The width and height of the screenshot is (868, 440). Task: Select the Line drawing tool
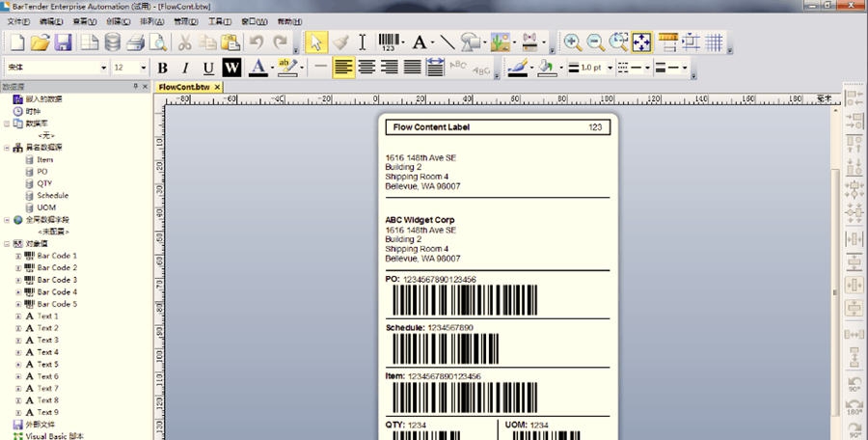coord(448,42)
